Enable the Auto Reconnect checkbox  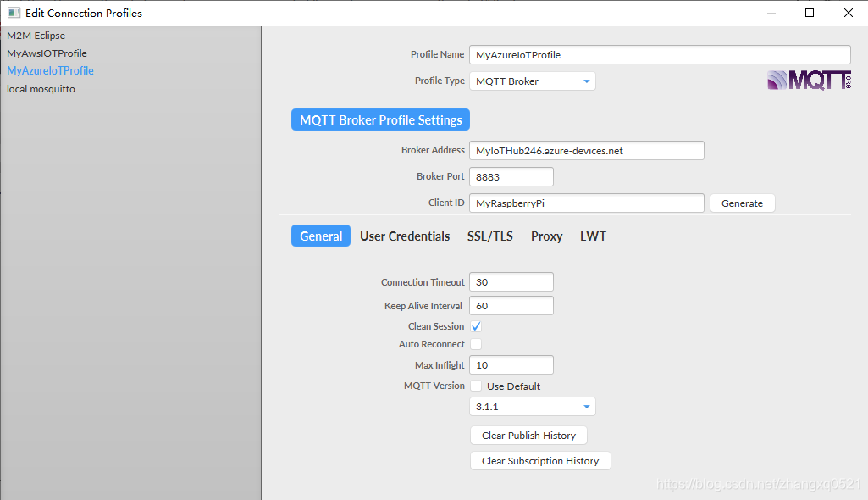[x=476, y=344]
